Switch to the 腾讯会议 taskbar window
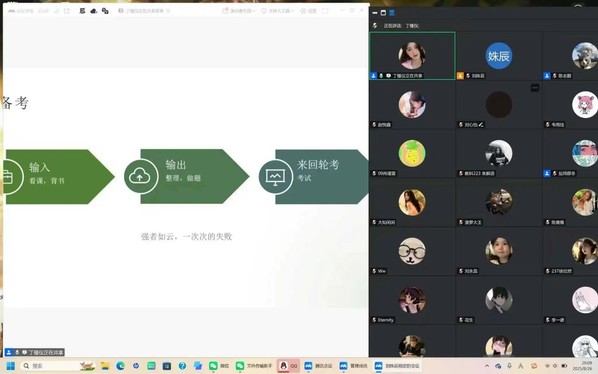 [318, 366]
